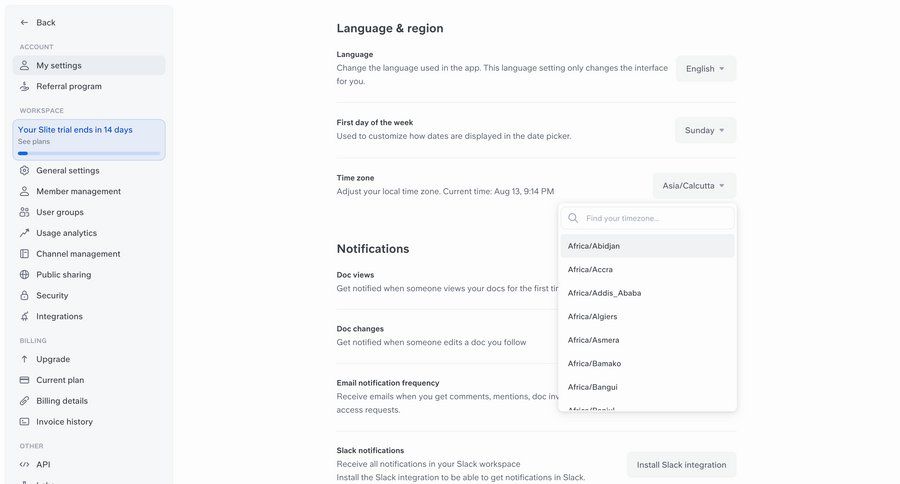Click the My settings person icon

pos(25,65)
